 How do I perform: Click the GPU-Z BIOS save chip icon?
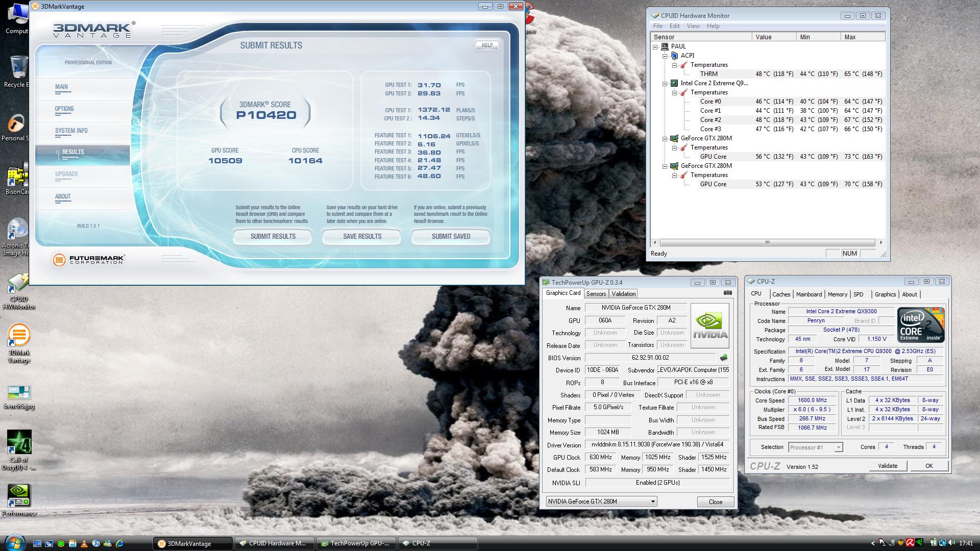click(x=723, y=358)
